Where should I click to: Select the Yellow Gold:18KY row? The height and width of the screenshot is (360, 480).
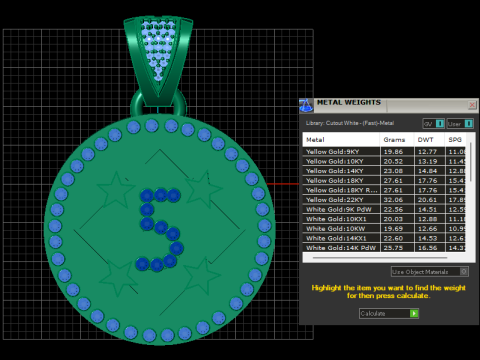384,181
